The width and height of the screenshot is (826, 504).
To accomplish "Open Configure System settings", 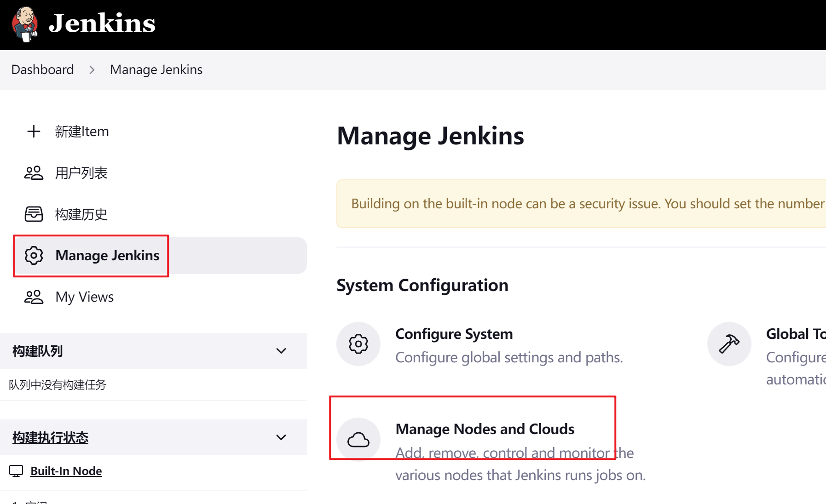I will 454,334.
